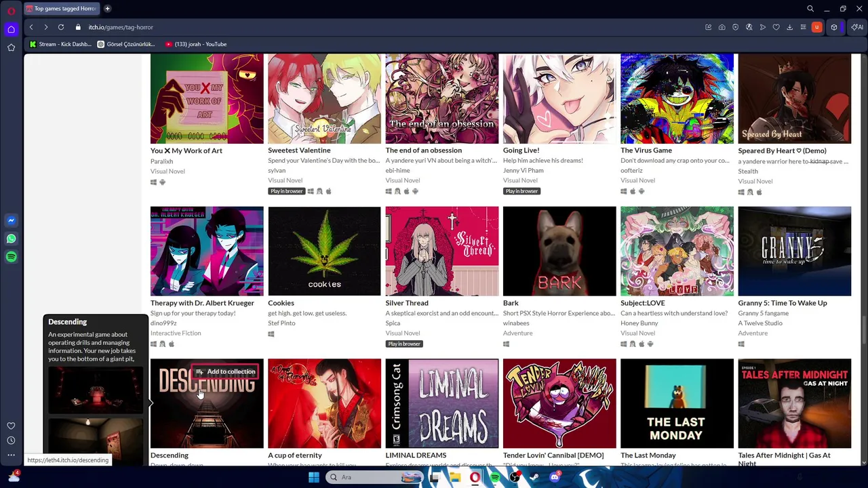
Task: Open Spotify in the Opera sidebar
Action: pos(11,257)
